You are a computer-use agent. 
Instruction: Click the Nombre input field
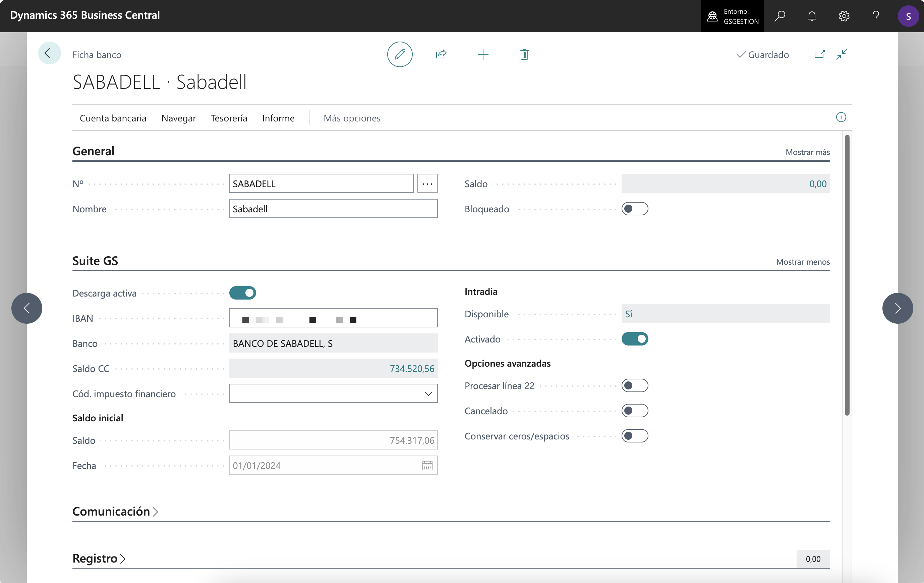tap(334, 209)
